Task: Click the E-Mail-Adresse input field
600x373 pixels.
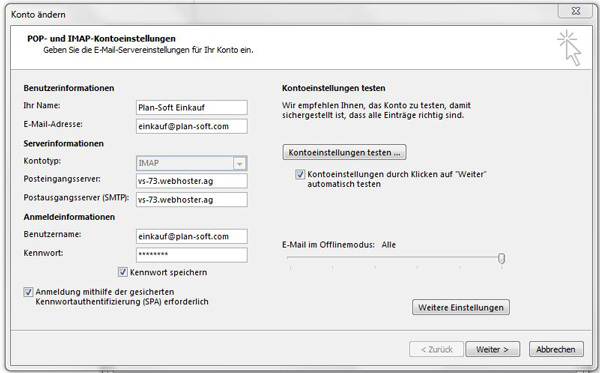Action: [192, 127]
